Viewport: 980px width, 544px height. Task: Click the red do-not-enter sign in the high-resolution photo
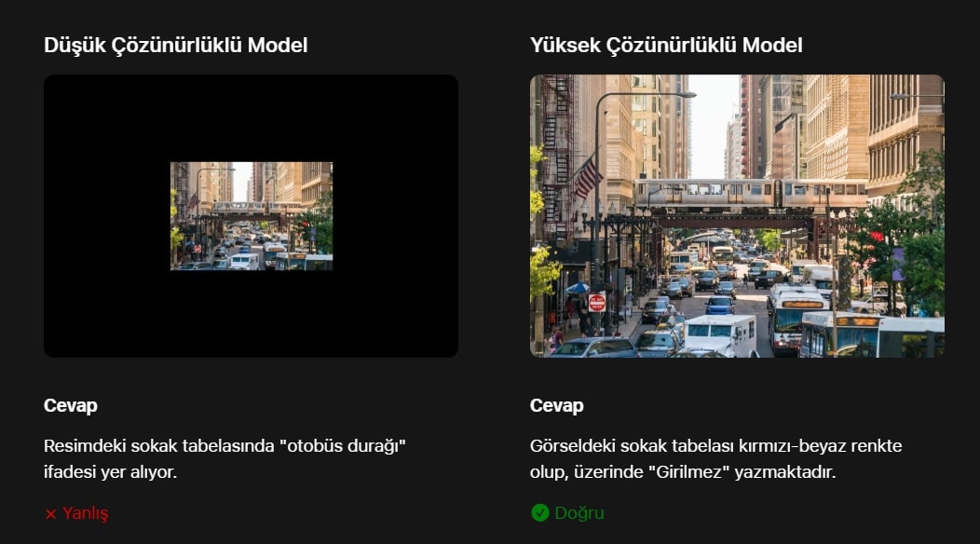[597, 304]
